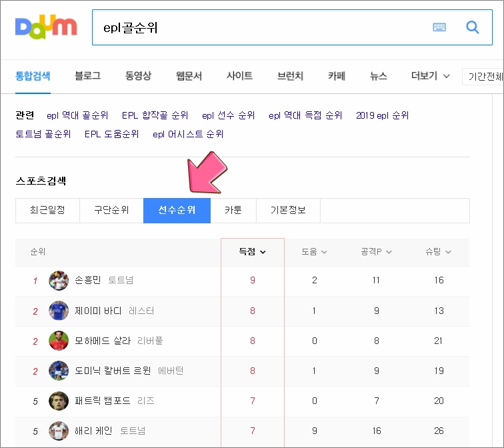Screen dimensions: 504x448
Task: Open the 카툰 sports tab
Action: pyautogui.click(x=233, y=211)
